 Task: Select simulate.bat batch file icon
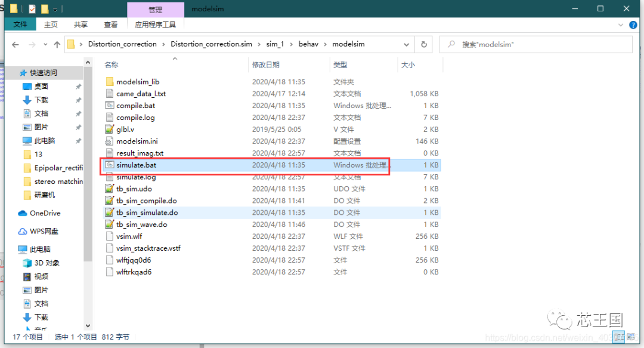pos(109,165)
